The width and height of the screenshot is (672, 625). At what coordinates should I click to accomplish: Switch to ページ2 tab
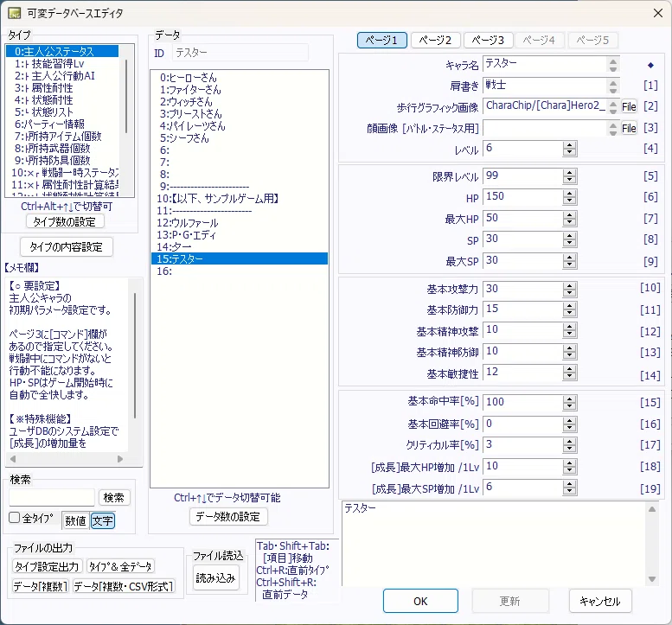point(435,41)
